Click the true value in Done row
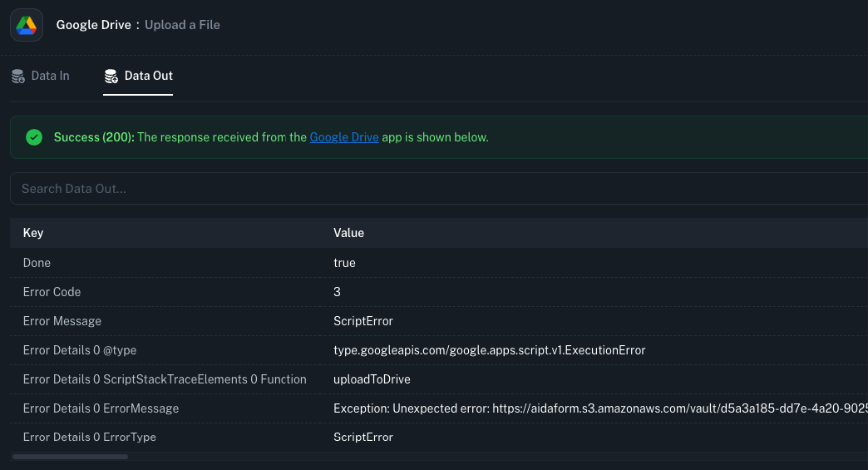 click(344, 263)
